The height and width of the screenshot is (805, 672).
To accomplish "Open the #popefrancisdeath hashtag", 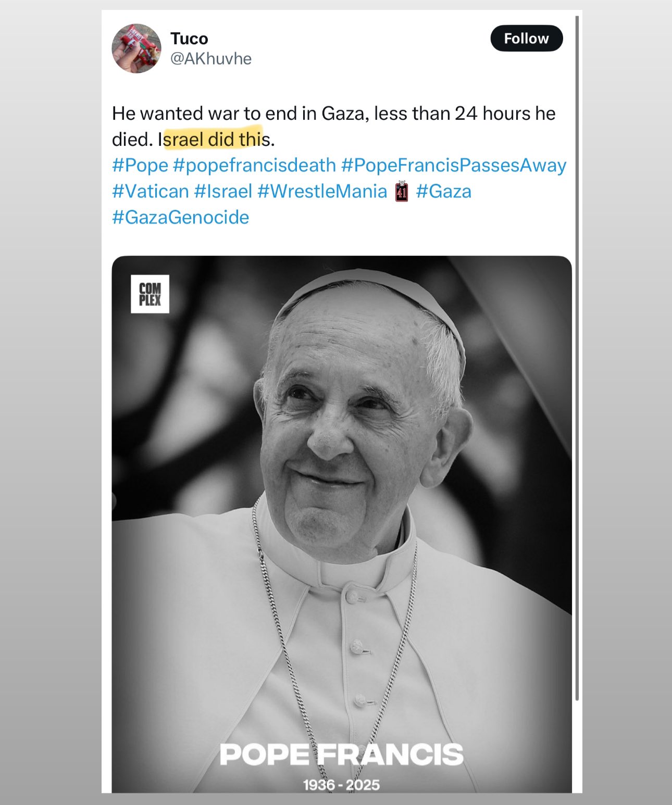I will [x=254, y=165].
